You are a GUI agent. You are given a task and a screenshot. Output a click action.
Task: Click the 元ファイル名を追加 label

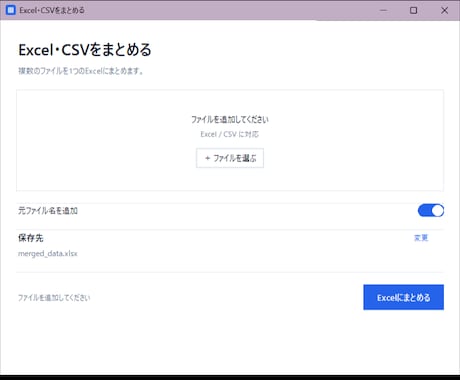click(48, 211)
